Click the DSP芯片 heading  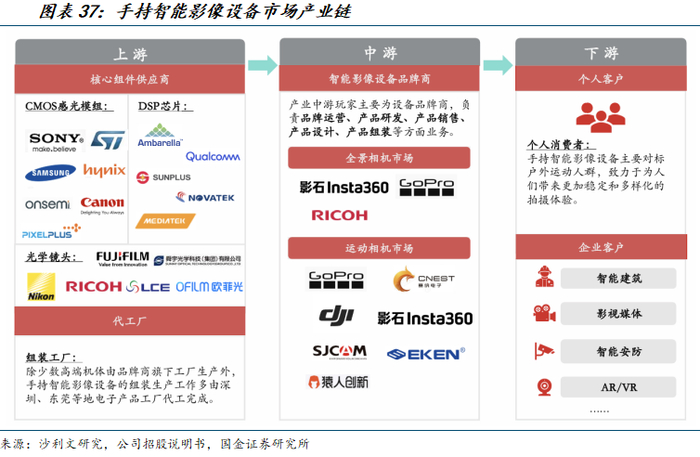tap(165, 106)
